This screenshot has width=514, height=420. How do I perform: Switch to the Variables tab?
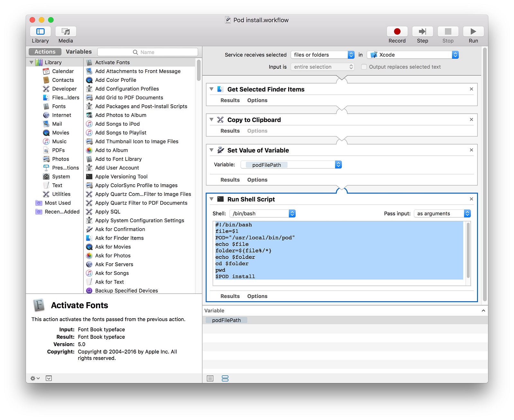(79, 52)
